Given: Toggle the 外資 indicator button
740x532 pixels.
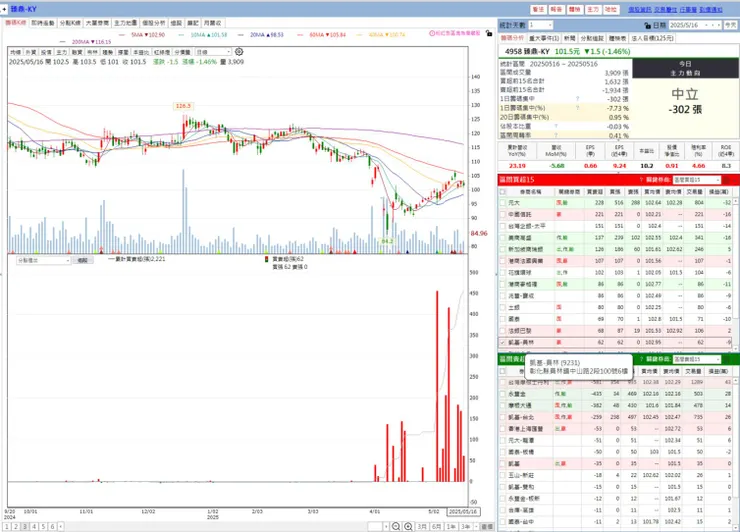Looking at the screenshot, I should pyautogui.click(x=31, y=52).
